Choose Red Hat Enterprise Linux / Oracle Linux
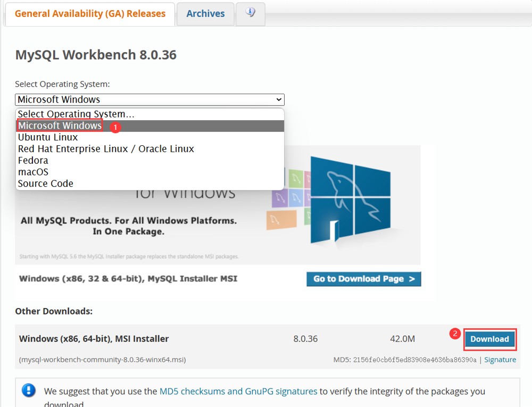 click(x=149, y=149)
